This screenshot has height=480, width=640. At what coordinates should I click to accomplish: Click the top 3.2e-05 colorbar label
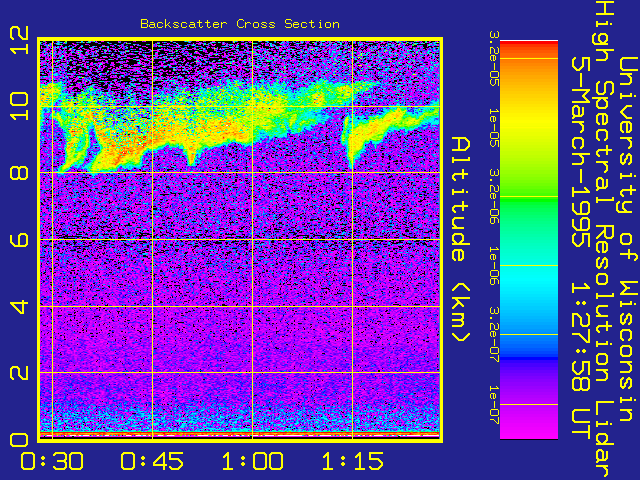494,59
